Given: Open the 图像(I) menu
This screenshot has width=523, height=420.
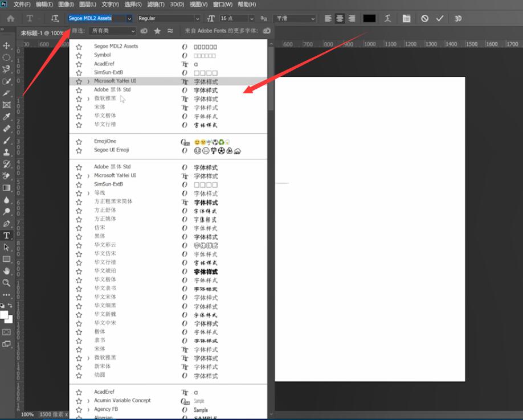Looking at the screenshot, I should pos(66,5).
